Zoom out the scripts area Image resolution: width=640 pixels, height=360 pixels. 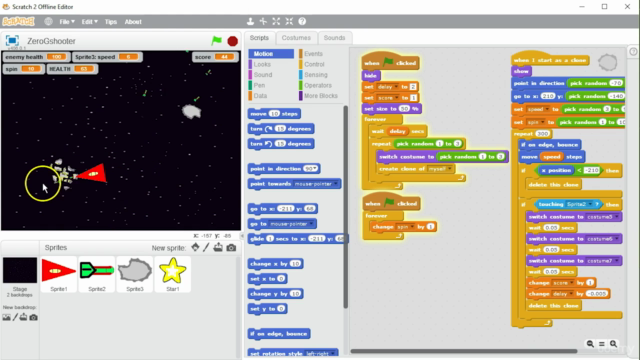(590, 344)
